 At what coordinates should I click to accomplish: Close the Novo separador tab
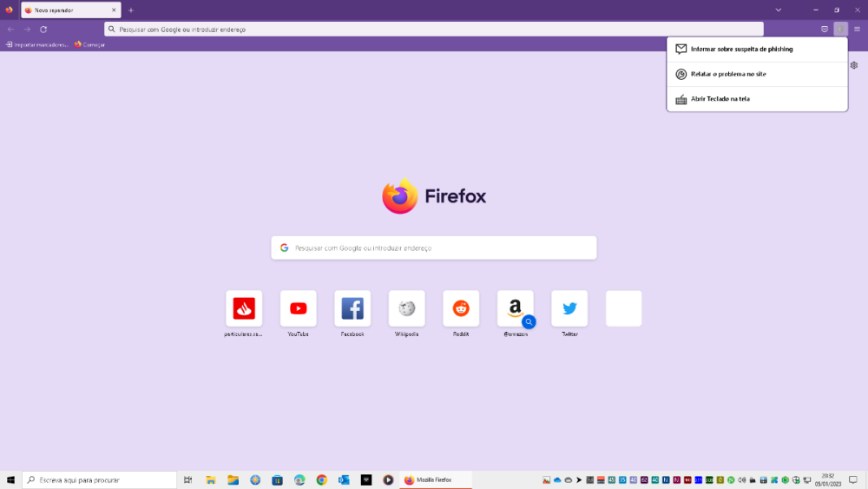coord(114,10)
